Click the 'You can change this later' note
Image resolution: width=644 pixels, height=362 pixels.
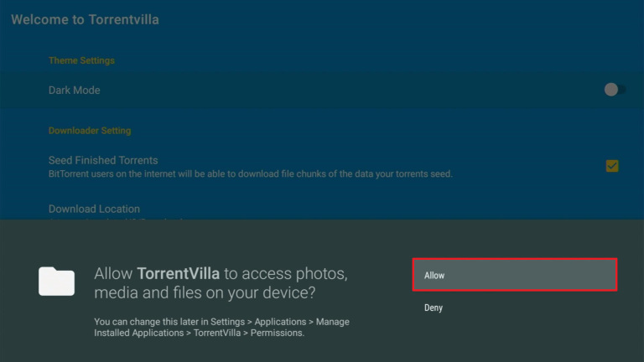coord(221,327)
